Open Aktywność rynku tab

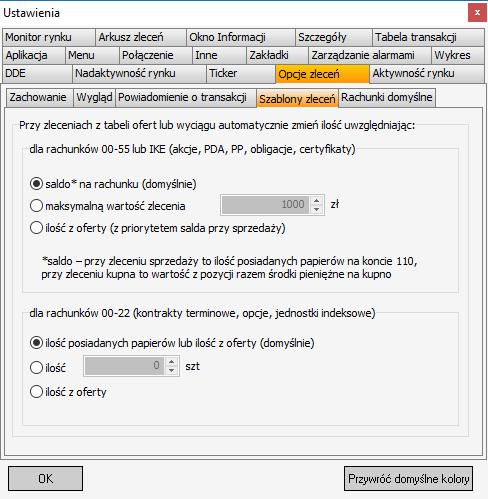pos(427,73)
